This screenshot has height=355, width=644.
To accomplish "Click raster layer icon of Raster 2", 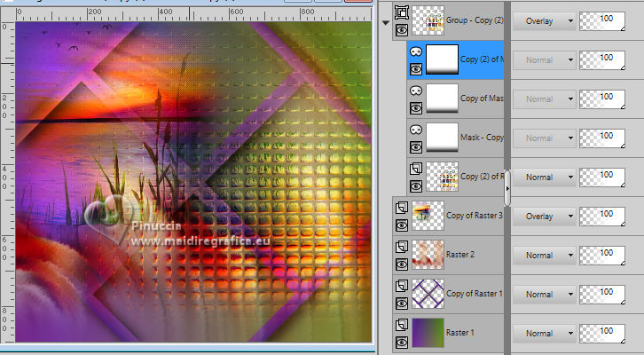I will [x=402, y=247].
